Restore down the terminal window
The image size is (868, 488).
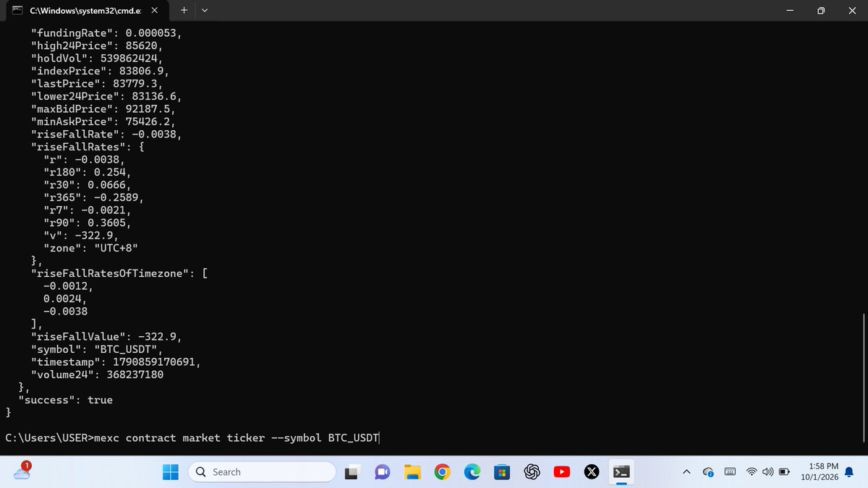[821, 11]
